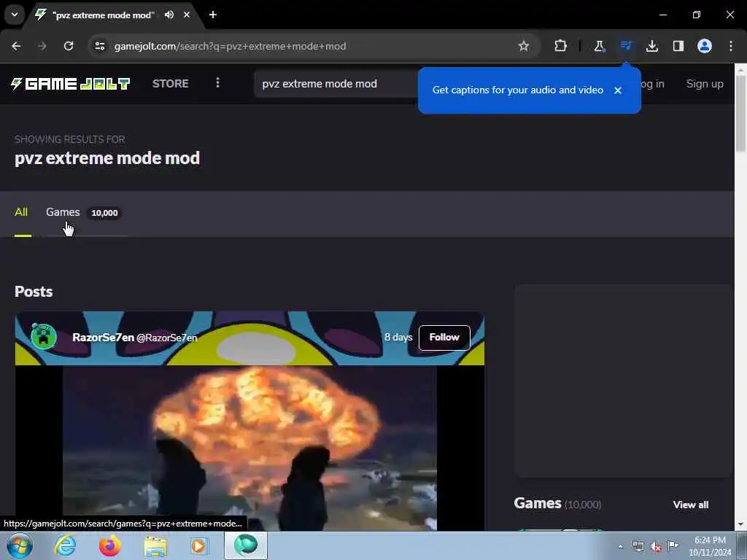Launch Internet Explorer from the taskbar
The height and width of the screenshot is (560, 747).
point(65,545)
